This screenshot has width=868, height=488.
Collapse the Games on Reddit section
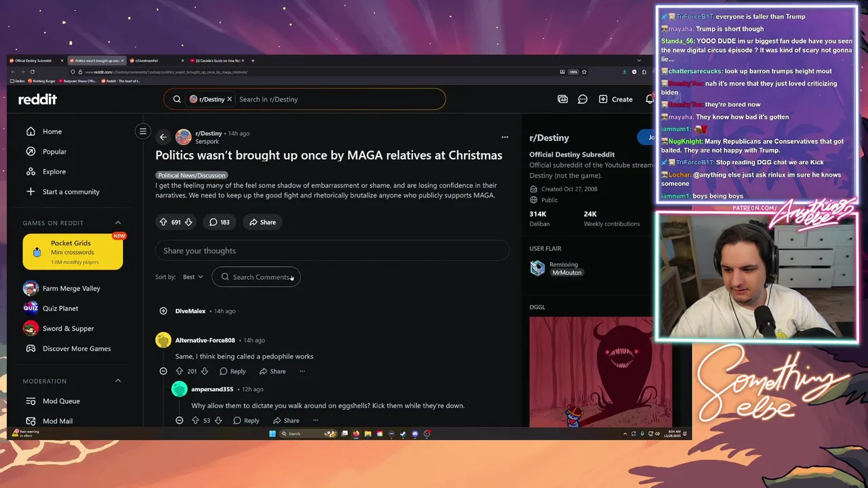(118, 223)
